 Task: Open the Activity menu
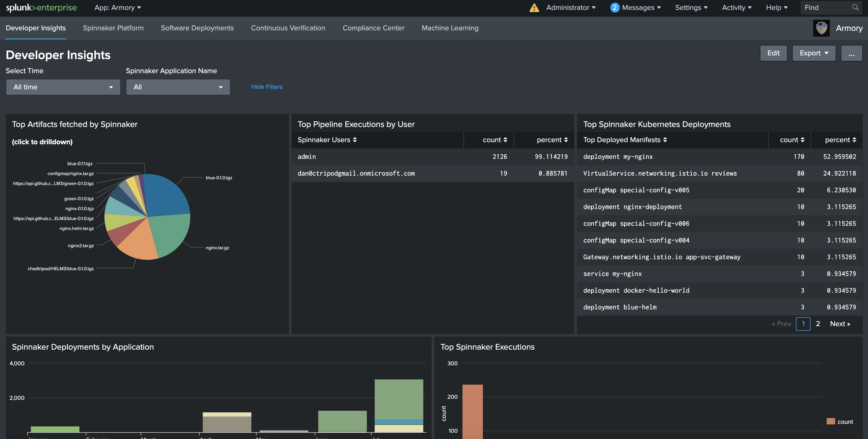click(737, 7)
